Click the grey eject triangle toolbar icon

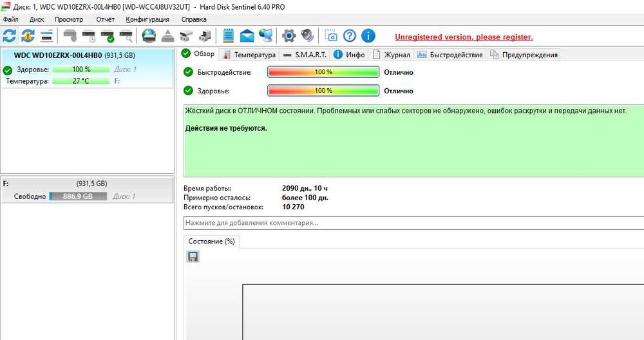pyautogui.click(x=167, y=36)
